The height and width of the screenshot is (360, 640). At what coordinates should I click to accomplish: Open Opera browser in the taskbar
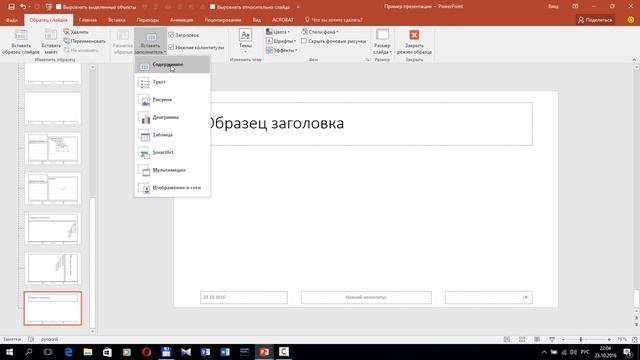(x=147, y=352)
